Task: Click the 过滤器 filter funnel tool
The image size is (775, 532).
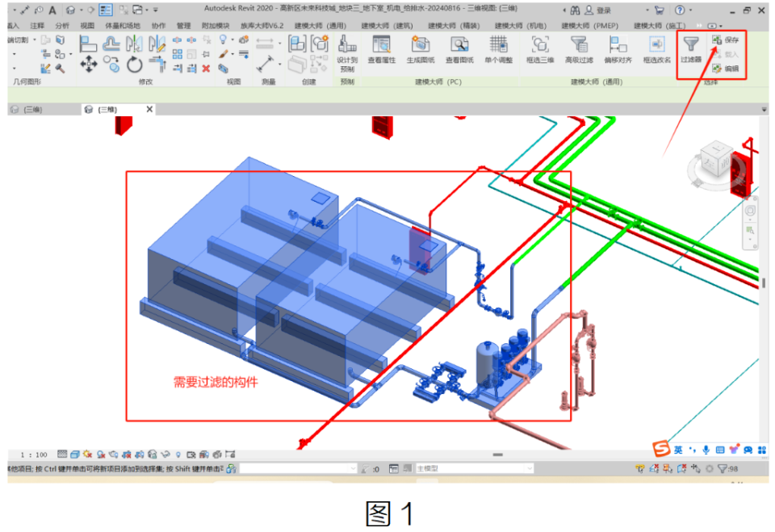Action: tap(691, 50)
